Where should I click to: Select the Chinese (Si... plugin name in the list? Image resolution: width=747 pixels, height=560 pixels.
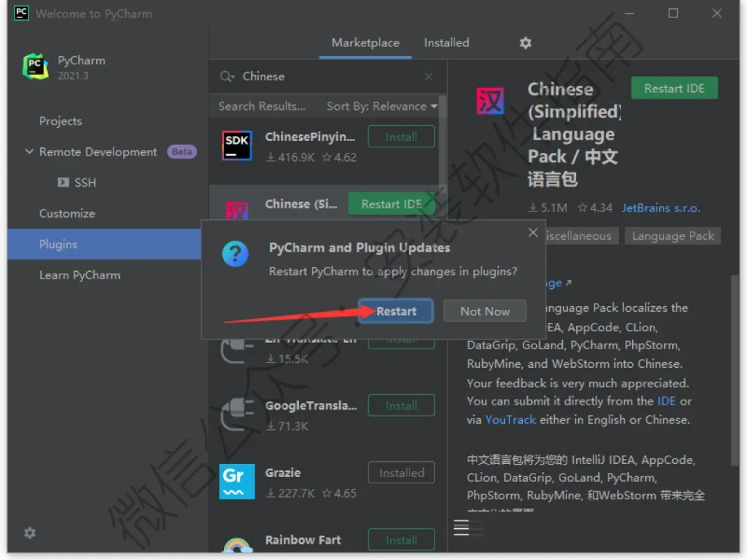pyautogui.click(x=301, y=204)
